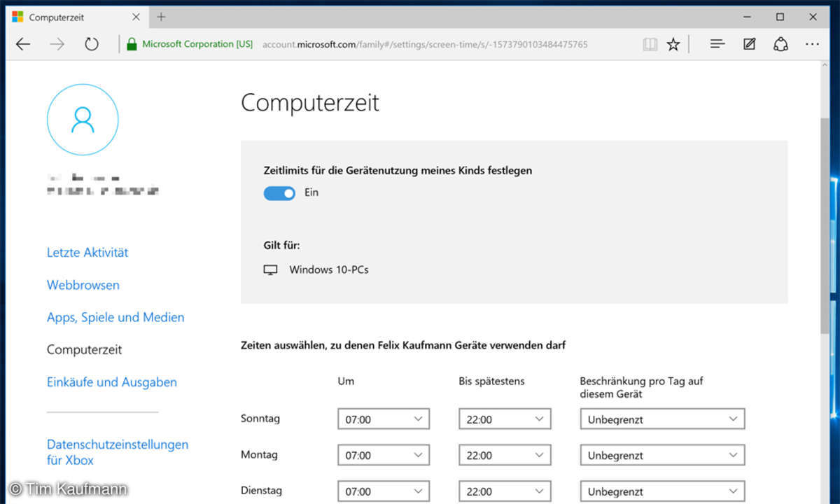840x504 pixels.
Task: Open the Webbrowsen link
Action: click(x=83, y=285)
